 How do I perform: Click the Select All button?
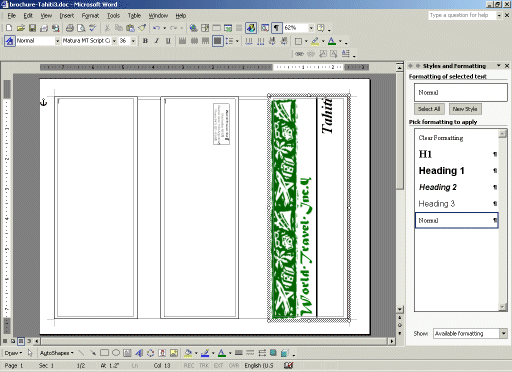tap(429, 109)
